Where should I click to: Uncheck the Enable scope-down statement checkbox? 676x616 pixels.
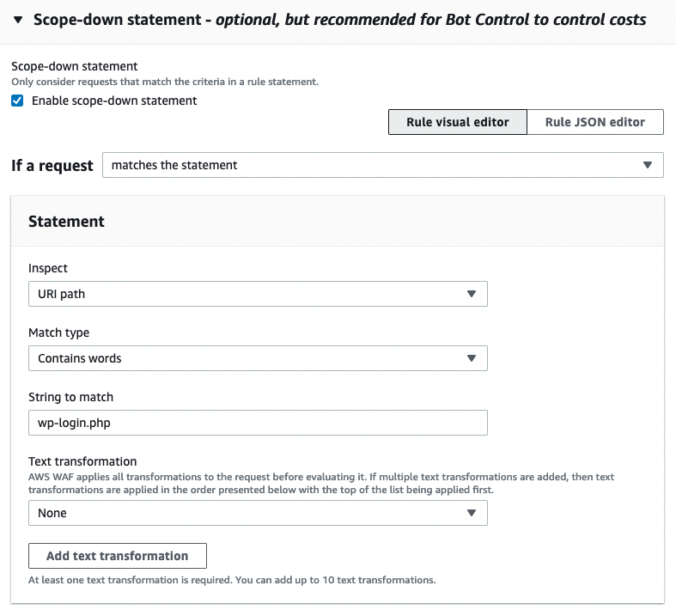click(17, 101)
